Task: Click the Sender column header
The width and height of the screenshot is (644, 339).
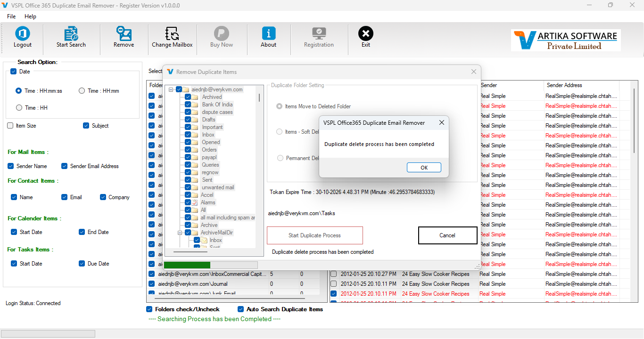Action: [511, 85]
